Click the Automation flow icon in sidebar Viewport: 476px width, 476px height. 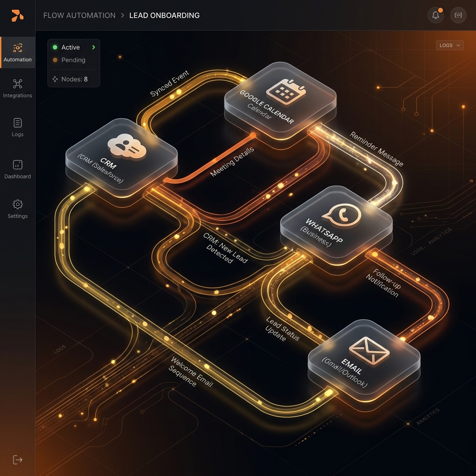(18, 48)
